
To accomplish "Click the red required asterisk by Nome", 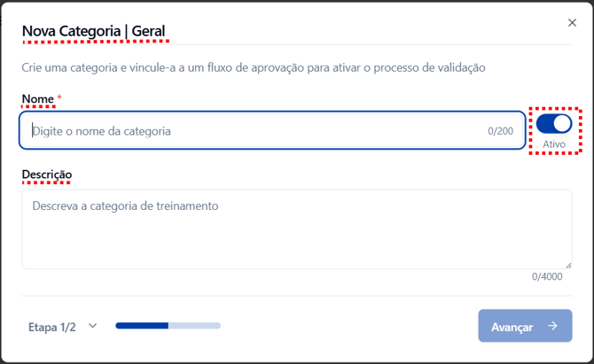I will tap(59, 98).
